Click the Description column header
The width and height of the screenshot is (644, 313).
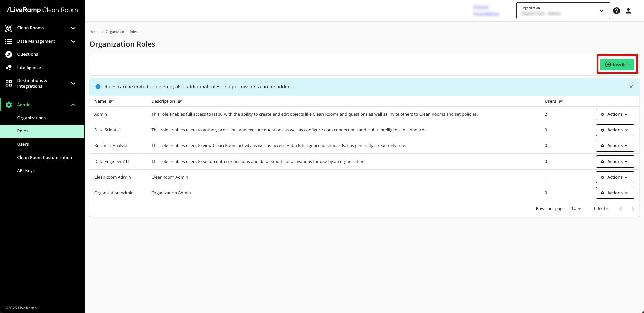163,101
